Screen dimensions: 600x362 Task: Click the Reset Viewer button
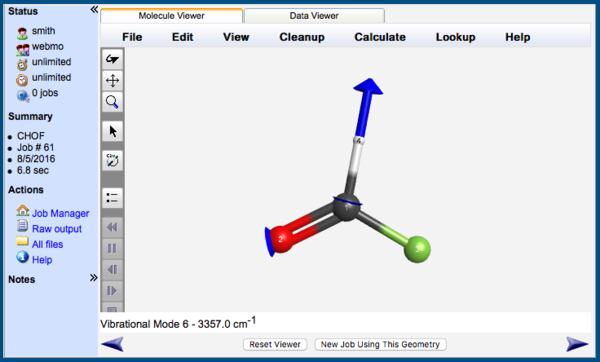pyautogui.click(x=275, y=344)
